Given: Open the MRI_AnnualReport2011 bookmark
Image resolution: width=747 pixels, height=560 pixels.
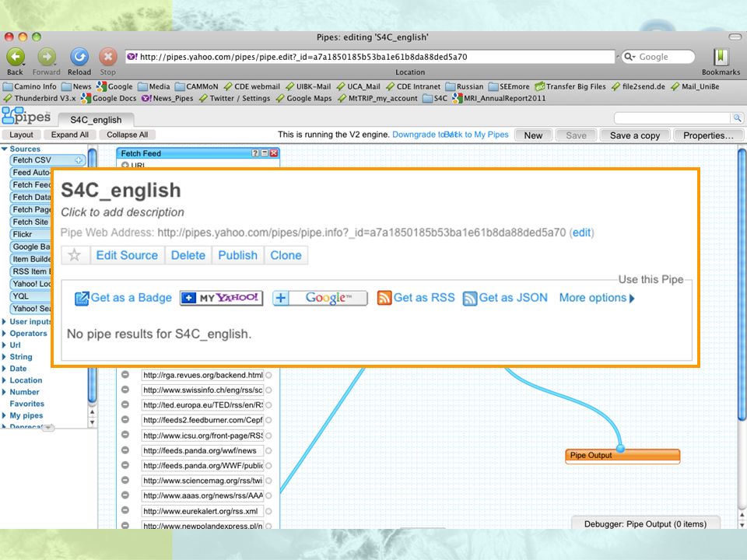Looking at the screenshot, I should point(499,99).
